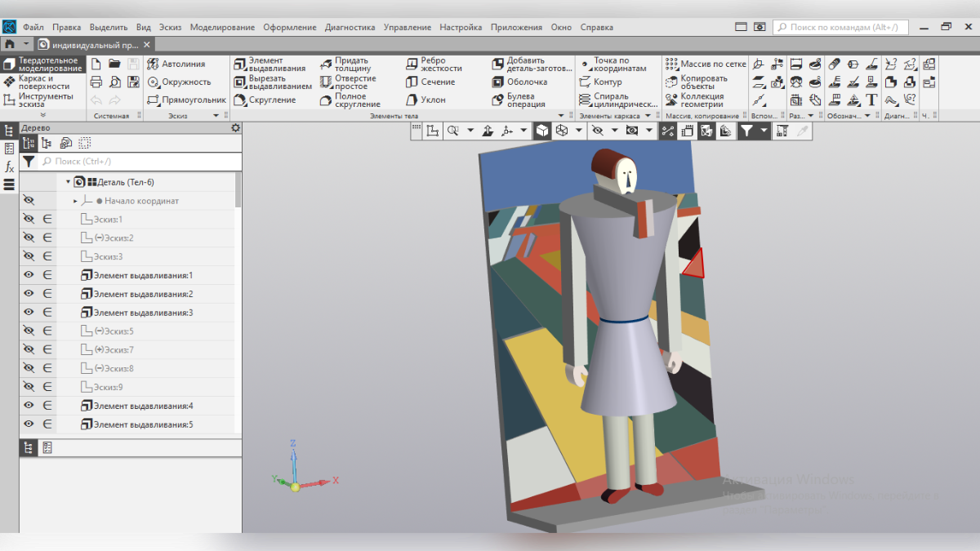
Task: Open the Моделирование menu
Action: [x=222, y=27]
